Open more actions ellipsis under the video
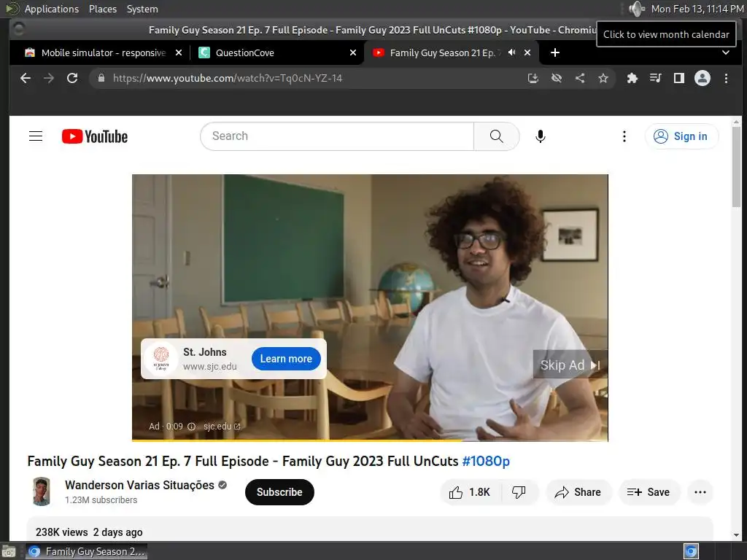 [700, 492]
